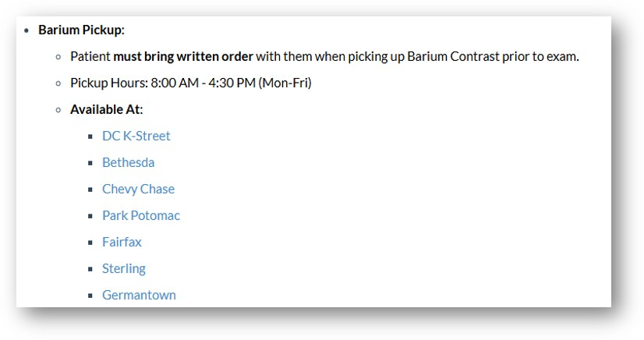The width and height of the screenshot is (644, 340).
Task: Click the square bullet beside Germantown
Action: coord(90,296)
